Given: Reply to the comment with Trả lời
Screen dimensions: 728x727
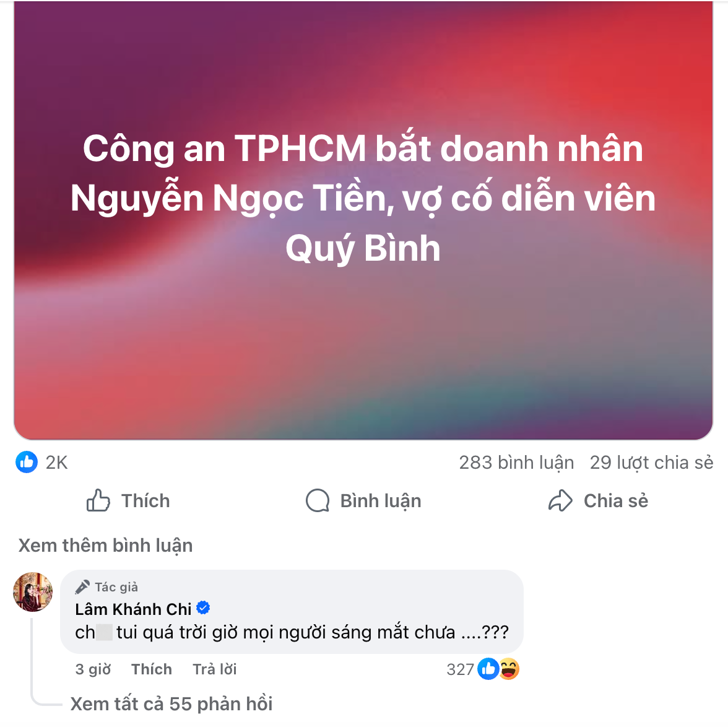Looking at the screenshot, I should (214, 669).
